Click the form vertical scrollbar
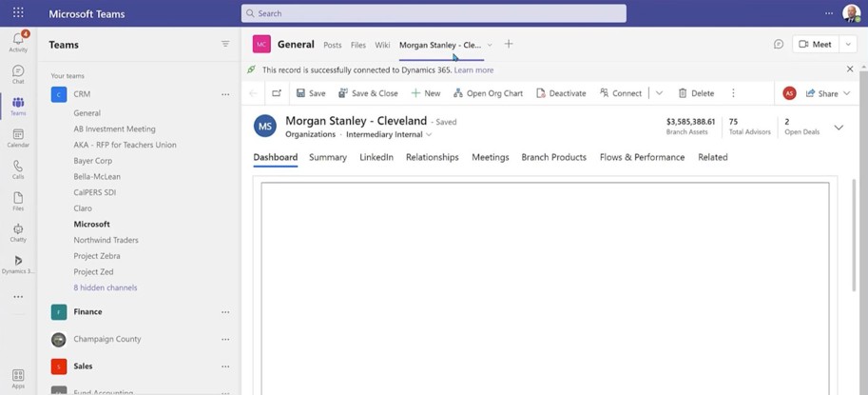Screen dimensions: 868x395 (x=854, y=235)
